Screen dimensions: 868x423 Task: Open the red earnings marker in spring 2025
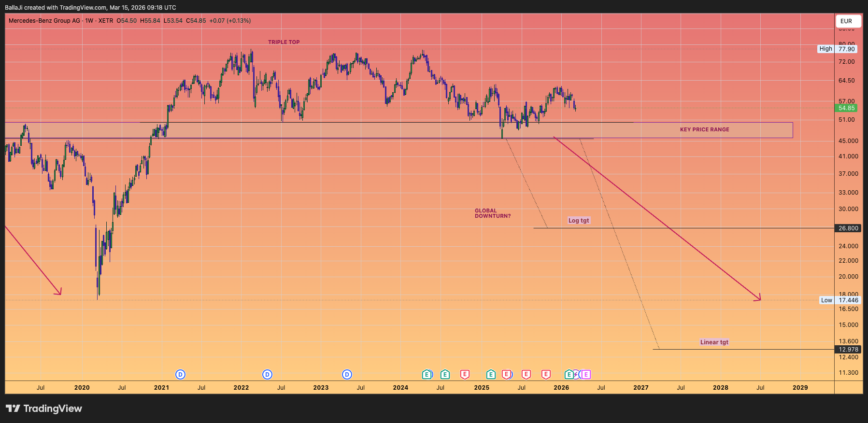coord(506,374)
